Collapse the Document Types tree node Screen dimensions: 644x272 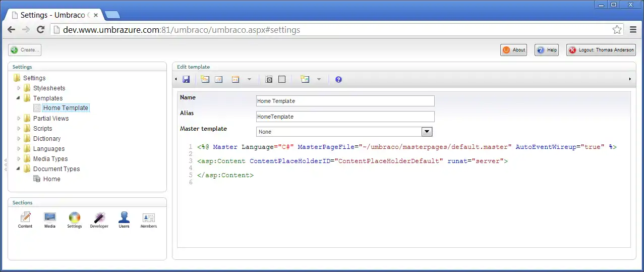pyautogui.click(x=19, y=169)
